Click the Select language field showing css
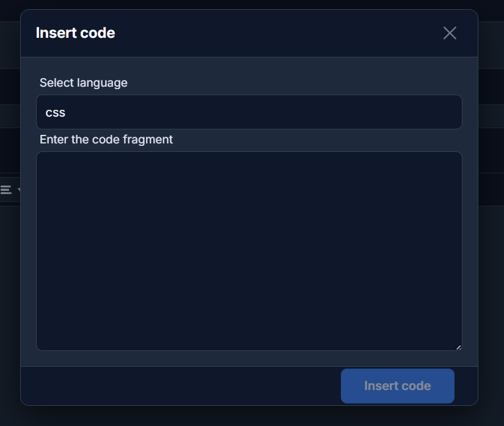 249,112
